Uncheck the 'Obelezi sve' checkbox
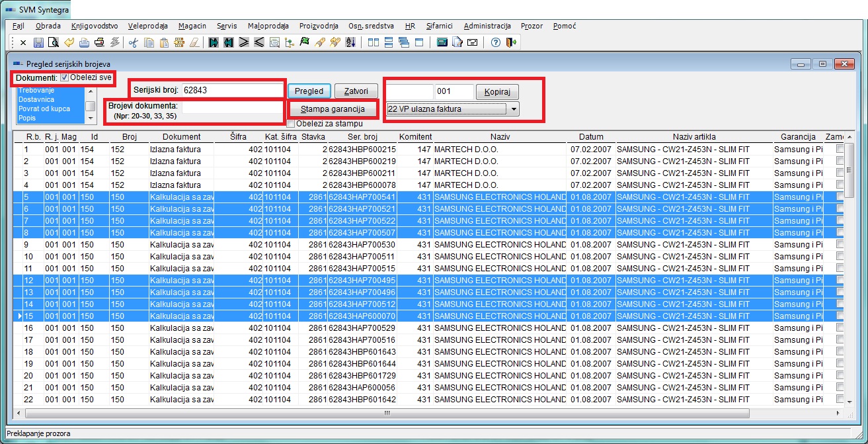 click(64, 77)
